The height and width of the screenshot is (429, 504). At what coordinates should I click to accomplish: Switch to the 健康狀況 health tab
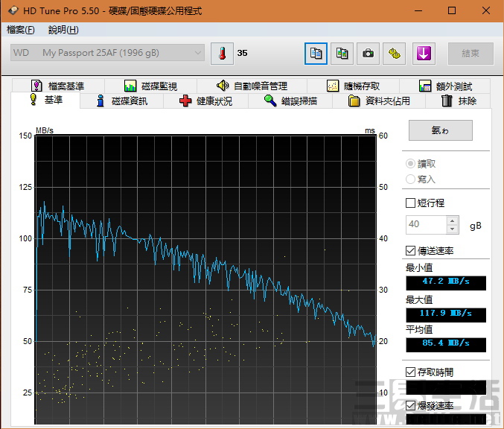pyautogui.click(x=205, y=101)
